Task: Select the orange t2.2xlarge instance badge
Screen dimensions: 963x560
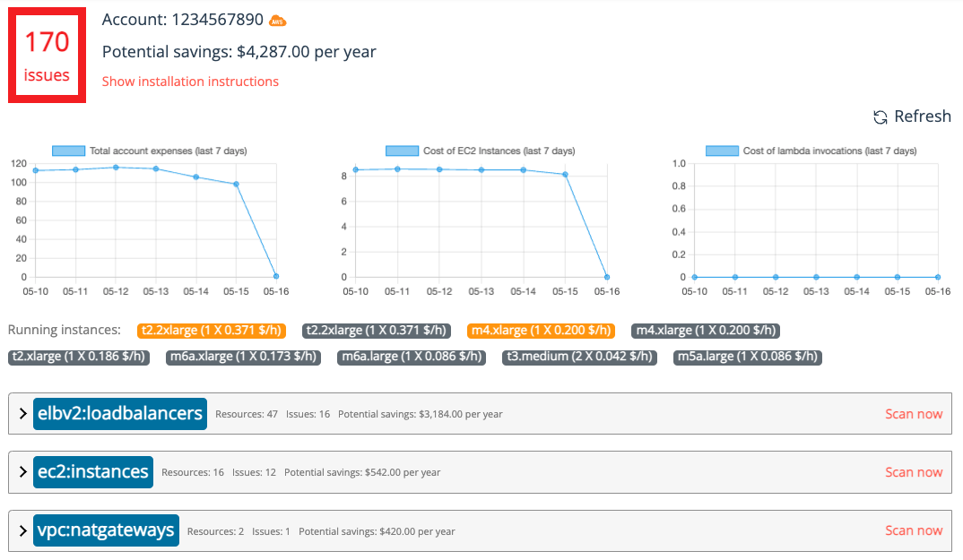Action: tap(211, 331)
